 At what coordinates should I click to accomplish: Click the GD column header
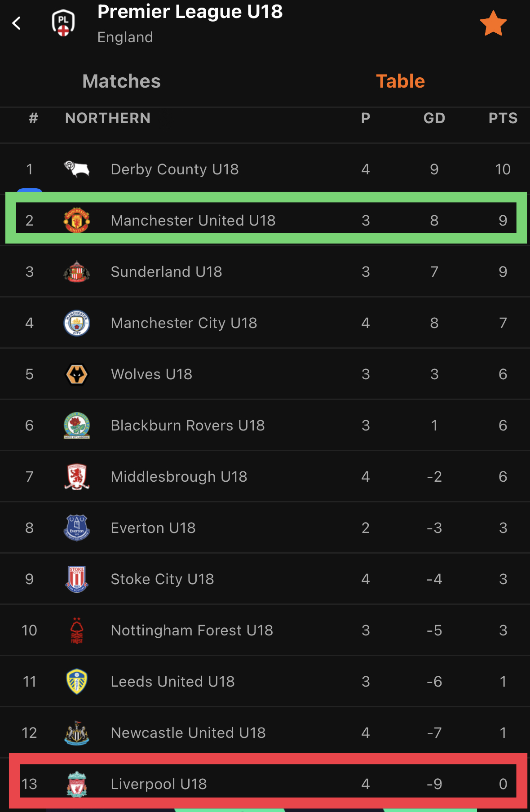point(434,118)
